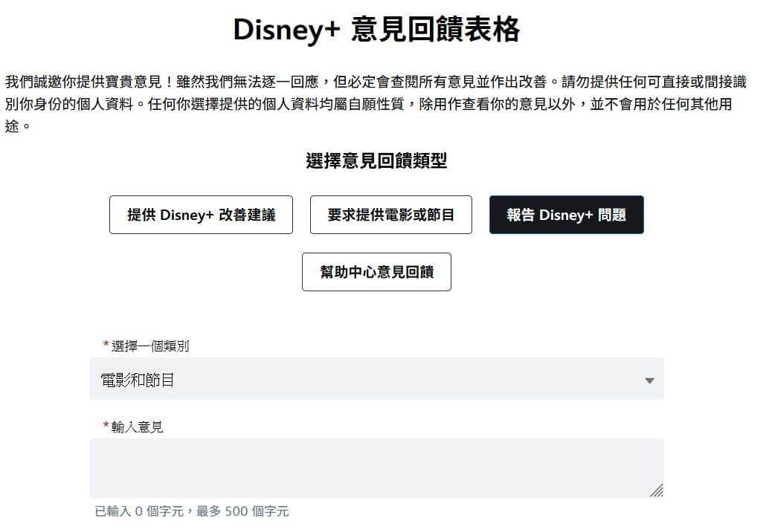Click 幫助中心意見回饋 button

376,272
